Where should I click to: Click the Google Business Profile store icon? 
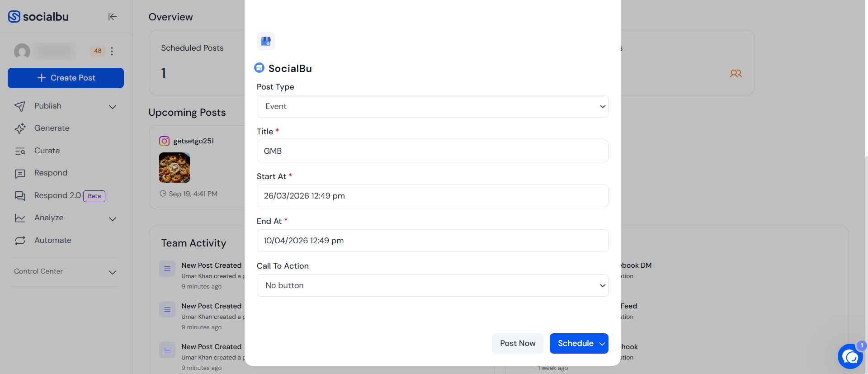(x=266, y=41)
